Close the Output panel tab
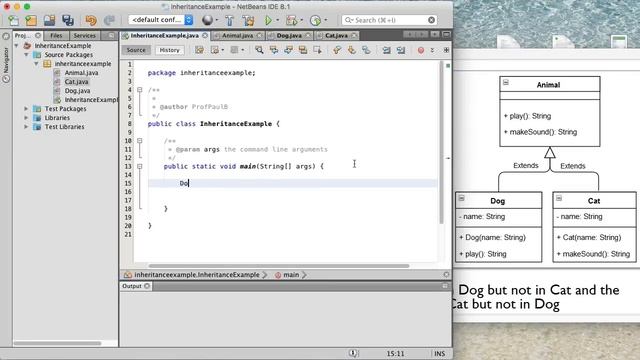This screenshot has width=640, height=360. pos(147,286)
